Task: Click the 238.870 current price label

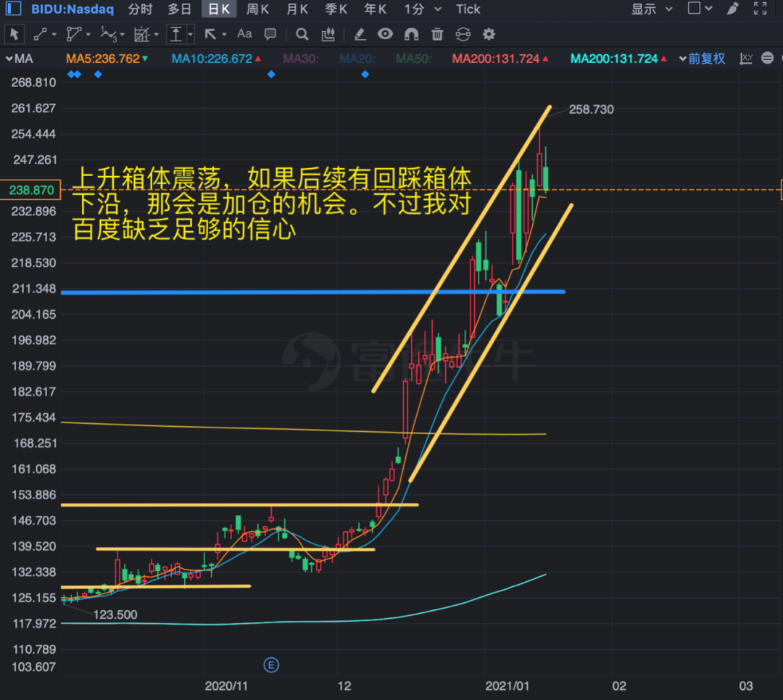Action: pyautogui.click(x=30, y=190)
